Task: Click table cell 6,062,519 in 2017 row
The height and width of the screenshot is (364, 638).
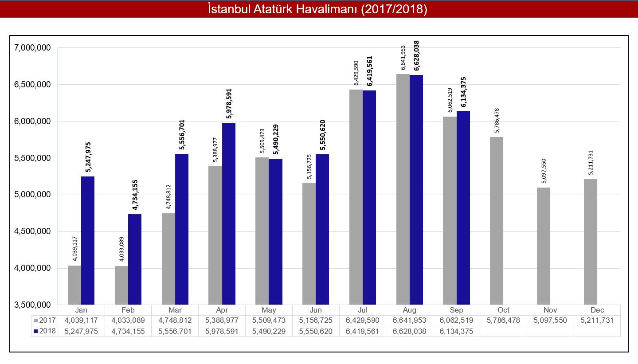Action: [x=456, y=321]
